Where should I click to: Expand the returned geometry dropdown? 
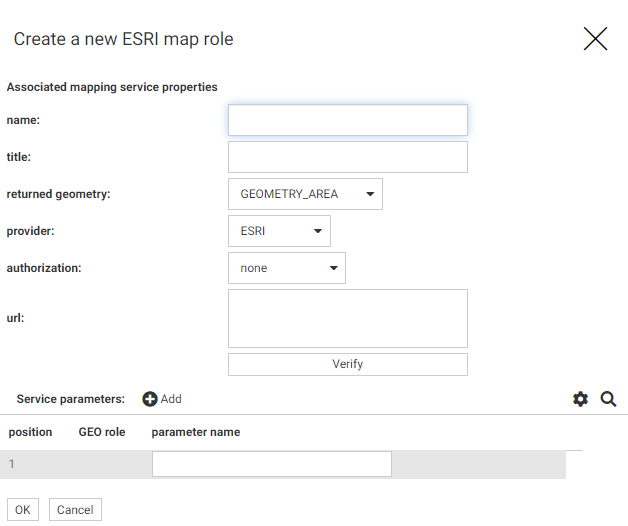click(x=305, y=194)
